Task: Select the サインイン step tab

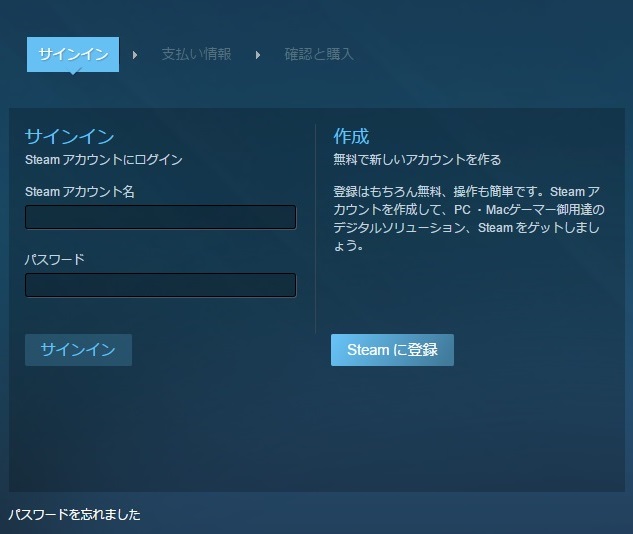Action: point(73,54)
